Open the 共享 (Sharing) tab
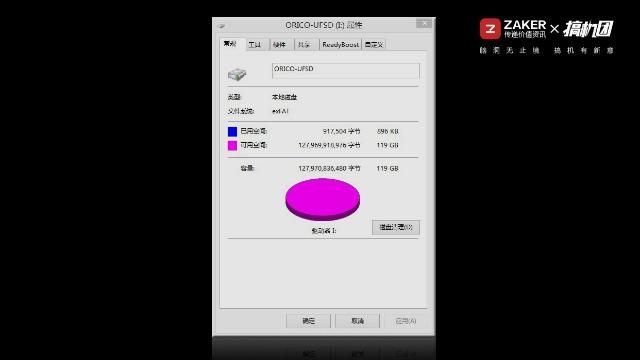This screenshot has width=640, height=360. pos(304,44)
